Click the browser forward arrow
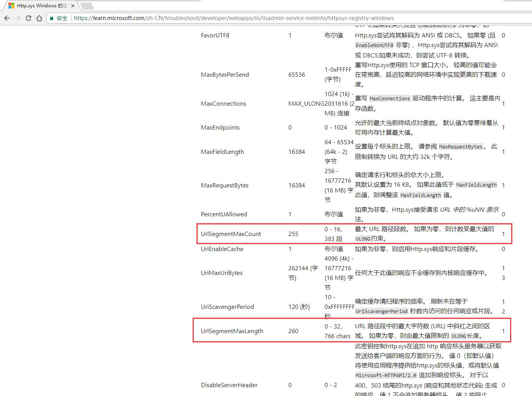The height and width of the screenshot is (396, 532). click(x=18, y=18)
